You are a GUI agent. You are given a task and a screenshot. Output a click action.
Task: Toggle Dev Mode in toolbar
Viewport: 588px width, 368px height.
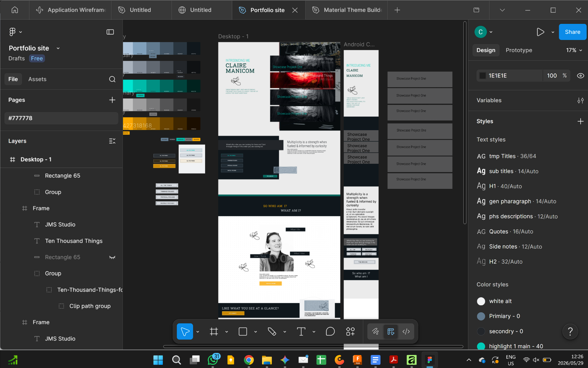[x=406, y=331]
